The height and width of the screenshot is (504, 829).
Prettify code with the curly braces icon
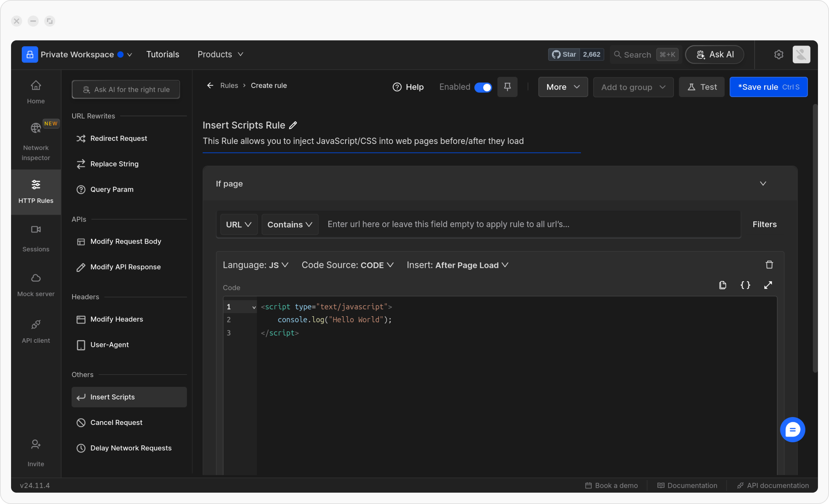pyautogui.click(x=745, y=285)
